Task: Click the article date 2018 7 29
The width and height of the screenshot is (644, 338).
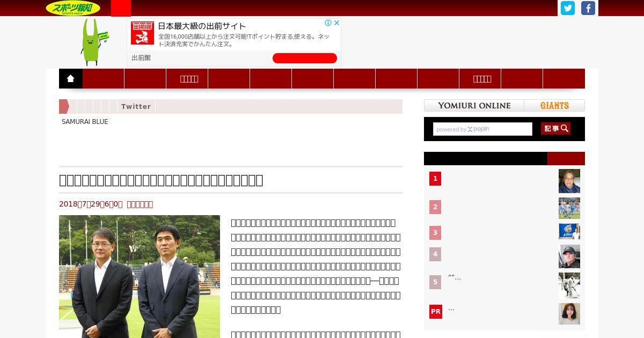Action: (x=91, y=204)
